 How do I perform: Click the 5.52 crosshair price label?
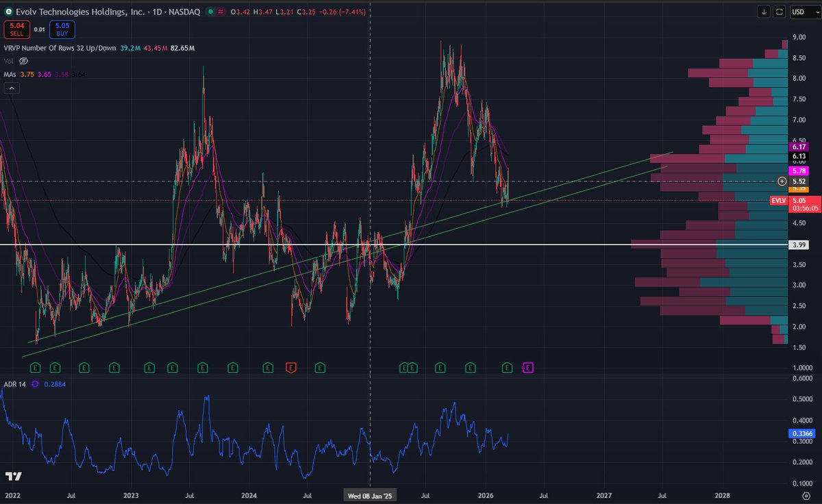click(799, 181)
